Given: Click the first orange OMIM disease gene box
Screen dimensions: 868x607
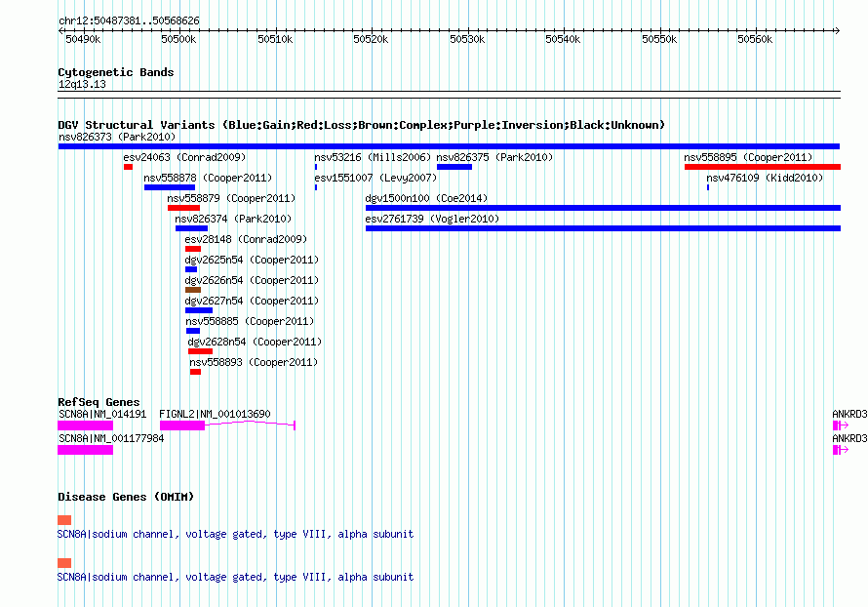Looking at the screenshot, I should coord(64,520).
